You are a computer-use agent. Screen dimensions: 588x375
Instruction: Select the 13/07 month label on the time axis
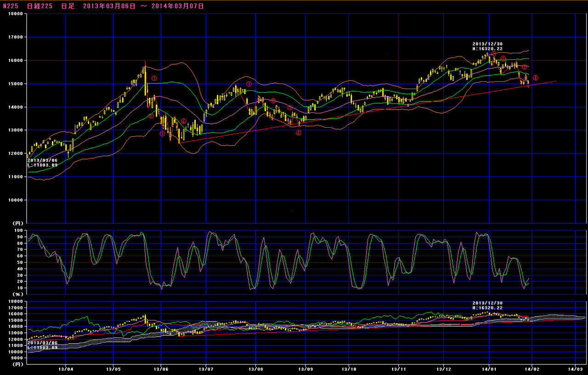[207, 369]
